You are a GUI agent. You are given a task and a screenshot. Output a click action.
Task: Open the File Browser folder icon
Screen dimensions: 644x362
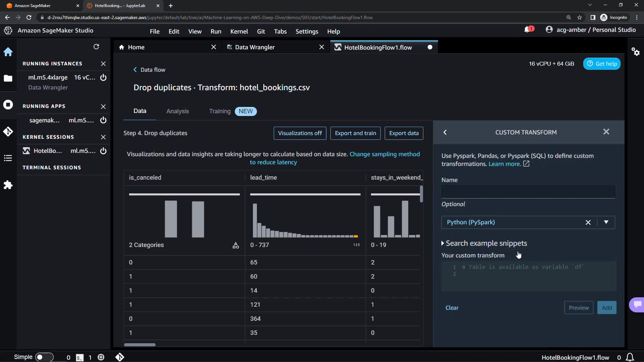[8, 78]
